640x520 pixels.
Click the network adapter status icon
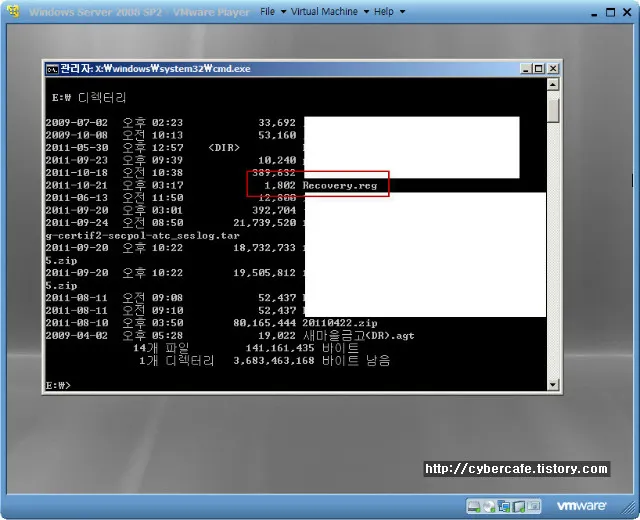coord(504,507)
